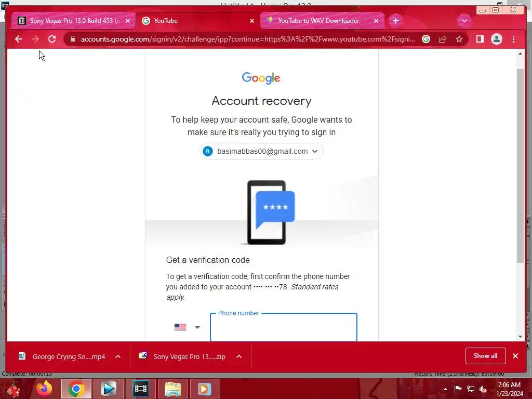
Task: Close YouTube to WAV Downloader tab
Action: point(376,21)
